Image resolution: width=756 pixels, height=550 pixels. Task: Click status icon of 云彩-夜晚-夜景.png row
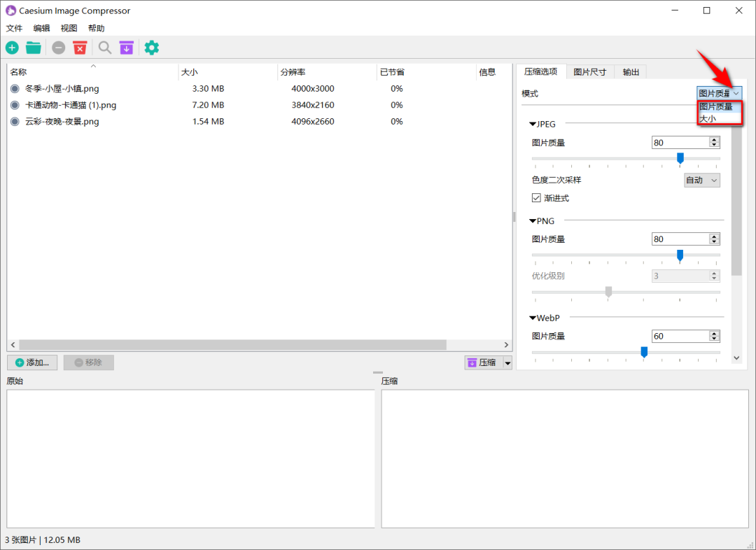point(15,122)
